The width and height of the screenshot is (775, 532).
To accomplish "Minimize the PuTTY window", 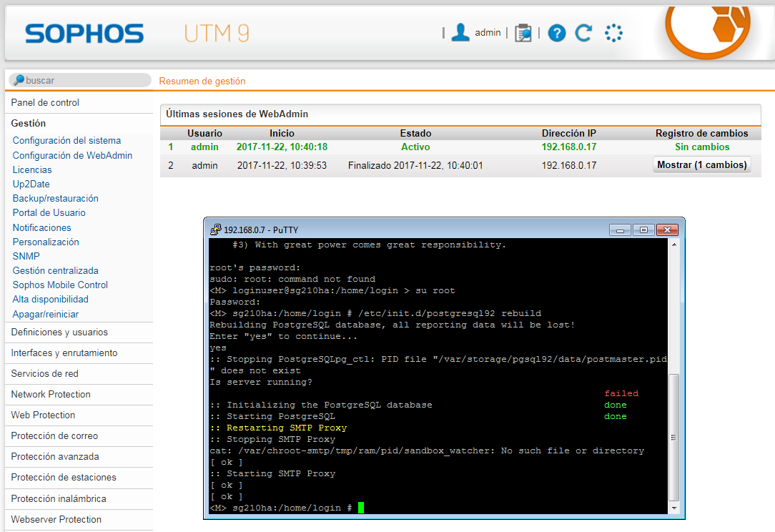I will [620, 230].
